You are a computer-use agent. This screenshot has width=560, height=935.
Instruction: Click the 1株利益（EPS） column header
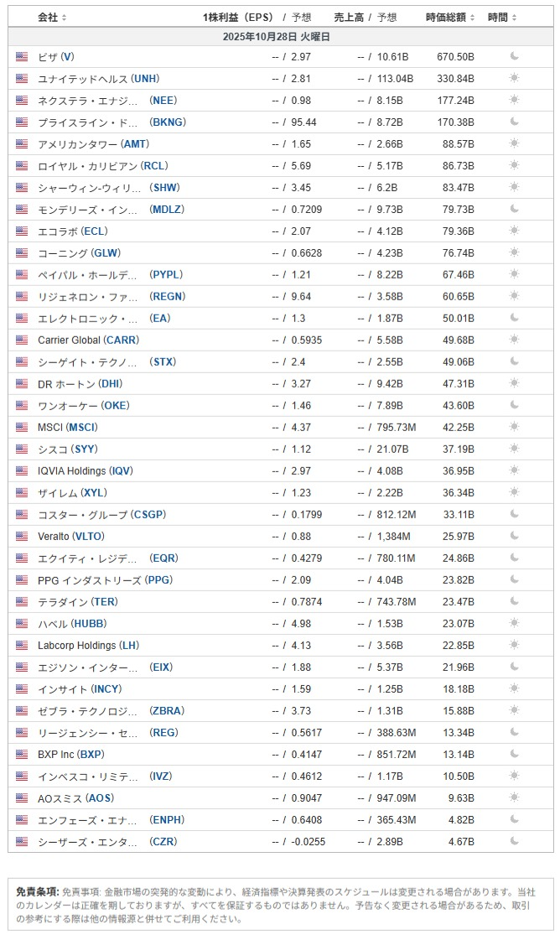coord(238,18)
